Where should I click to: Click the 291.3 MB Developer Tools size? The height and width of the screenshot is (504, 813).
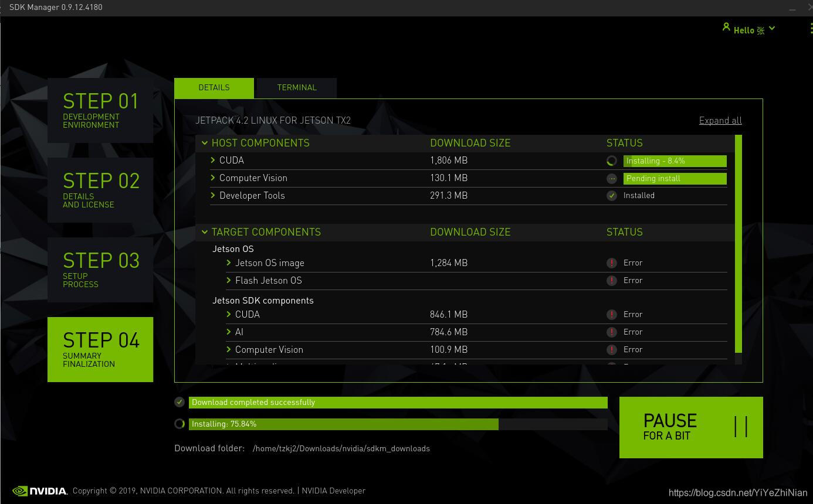[x=449, y=196]
